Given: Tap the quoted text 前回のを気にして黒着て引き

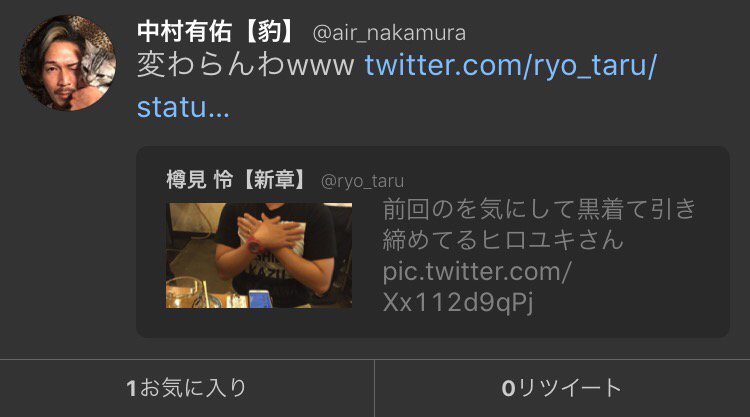Looking at the screenshot, I should point(539,209).
